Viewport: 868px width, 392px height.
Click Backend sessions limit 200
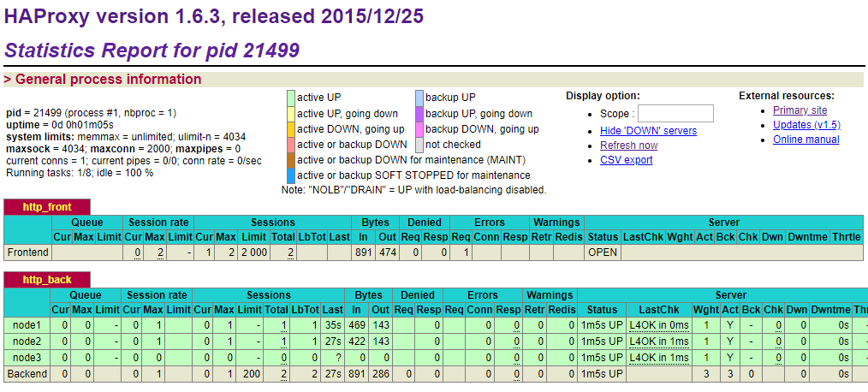(252, 374)
